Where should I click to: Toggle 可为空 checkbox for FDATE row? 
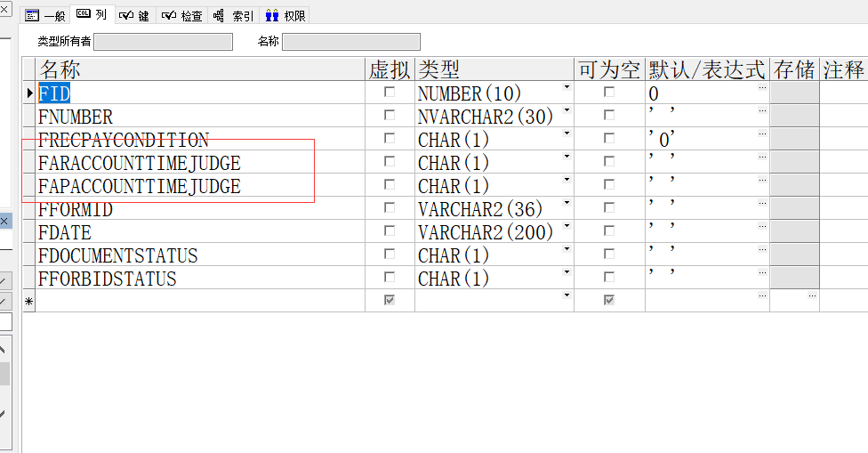click(609, 231)
